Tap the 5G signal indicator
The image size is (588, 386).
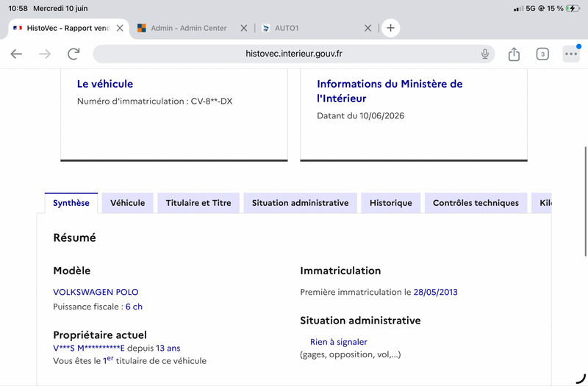pyautogui.click(x=530, y=8)
